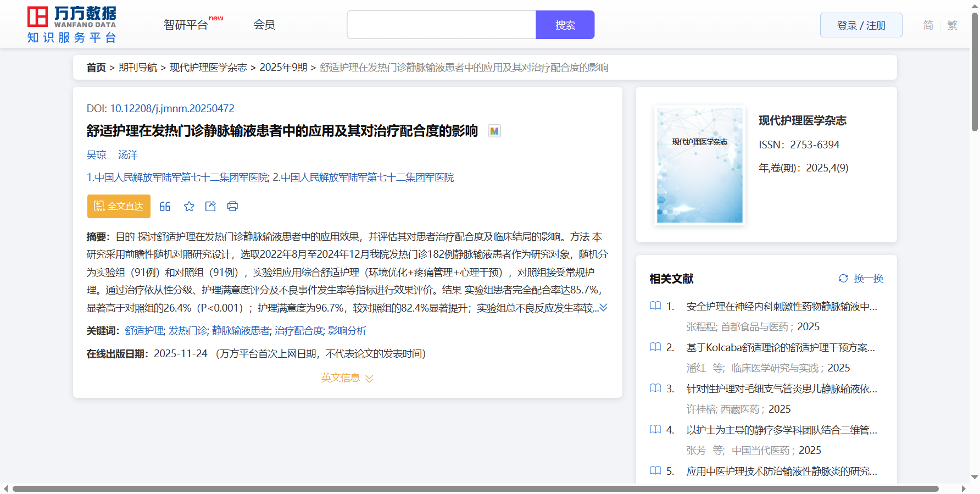
Task: Click the quote citation icon
Action: (165, 207)
